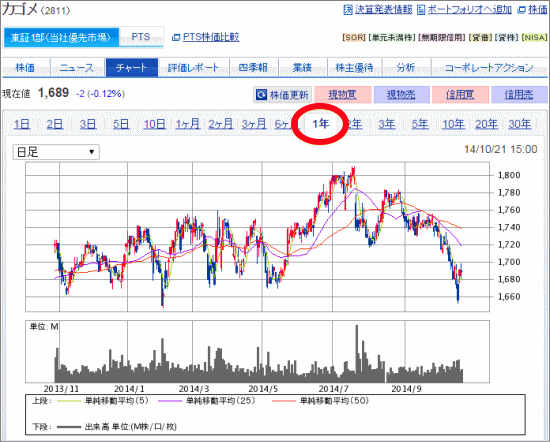Open the ポートフォリオへ追加 link
This screenshot has width=550, height=442.
pos(469,9)
